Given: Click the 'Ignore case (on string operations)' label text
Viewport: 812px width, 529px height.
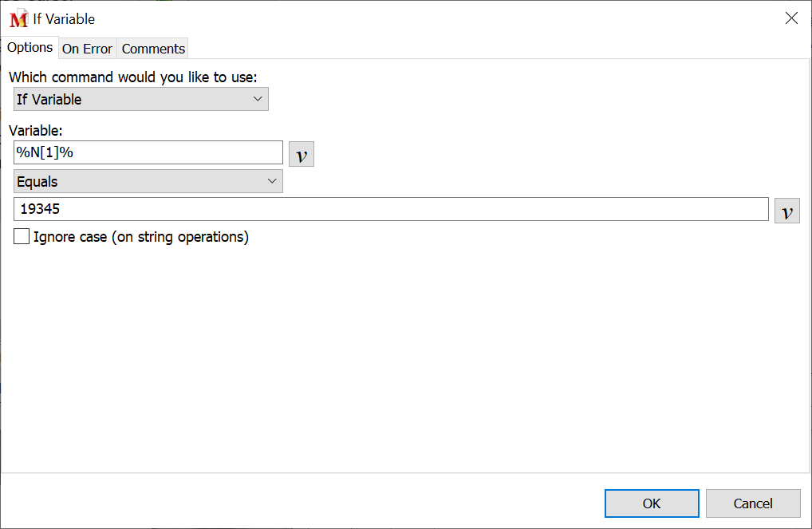Looking at the screenshot, I should pyautogui.click(x=140, y=237).
